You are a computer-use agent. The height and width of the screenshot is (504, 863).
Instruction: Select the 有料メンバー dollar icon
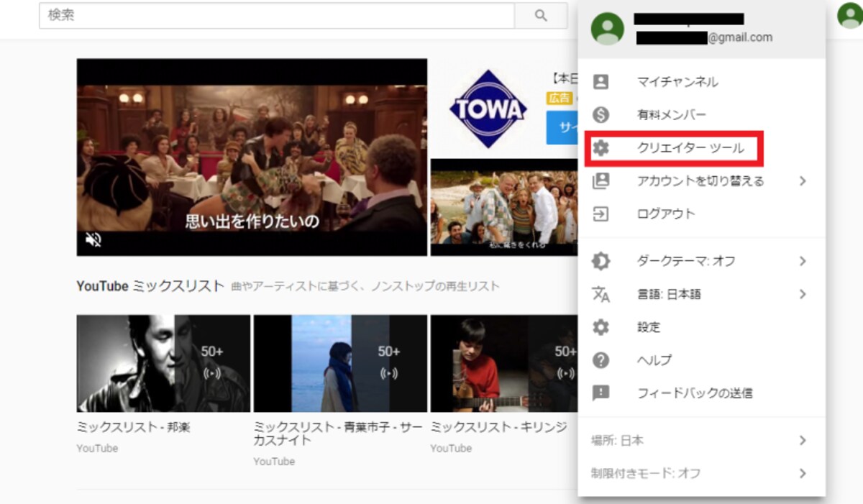(601, 115)
